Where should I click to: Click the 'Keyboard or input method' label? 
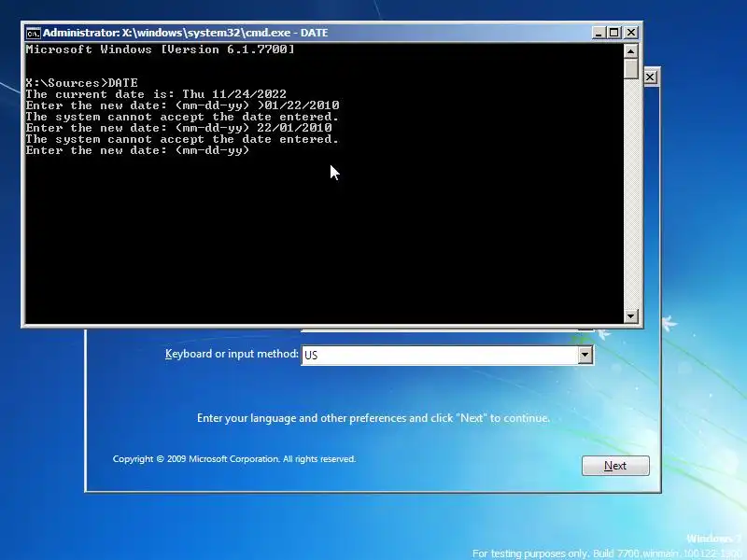(x=232, y=354)
